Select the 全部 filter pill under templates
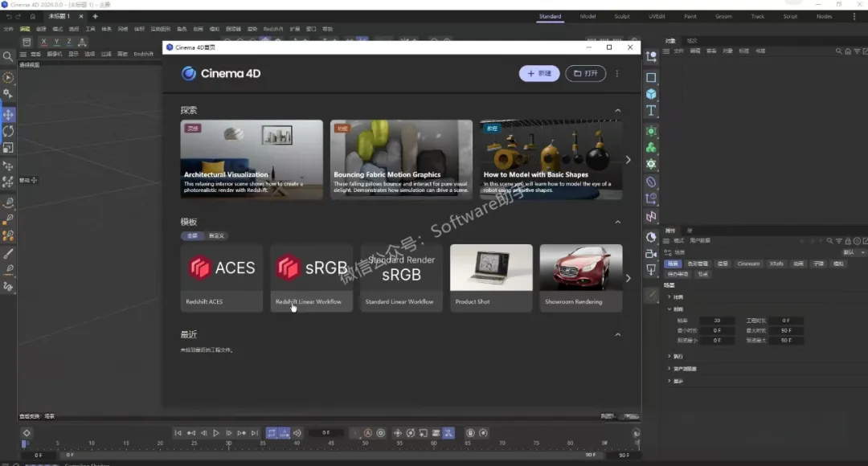Screen dimensions: 868x466 click(192, 235)
